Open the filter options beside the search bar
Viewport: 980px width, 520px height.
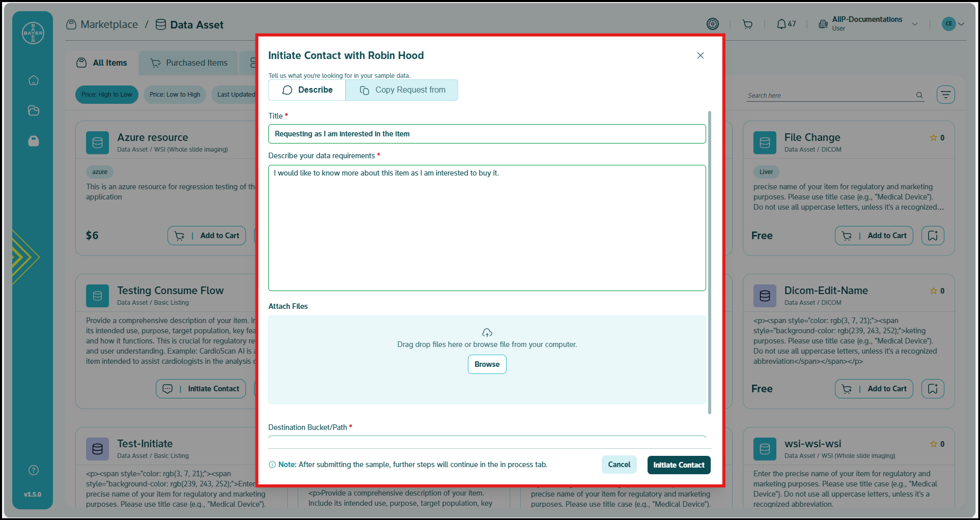[x=945, y=94]
